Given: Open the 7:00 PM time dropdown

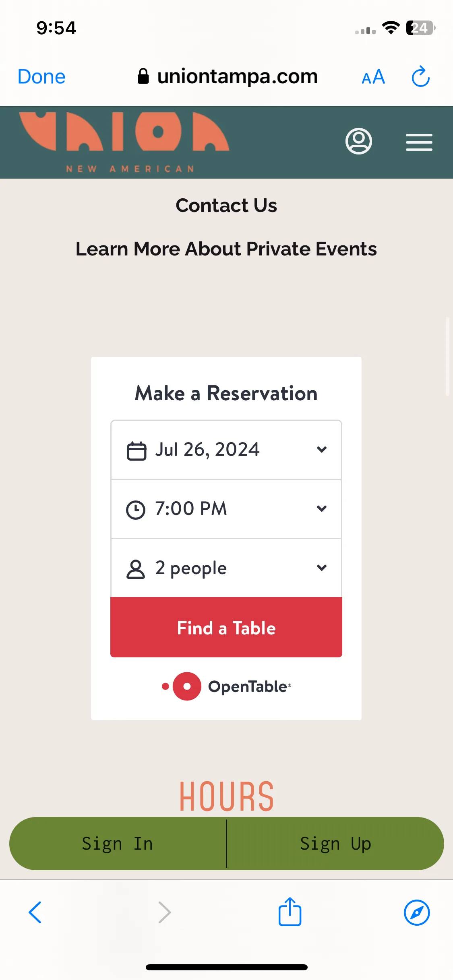Looking at the screenshot, I should 226,509.
